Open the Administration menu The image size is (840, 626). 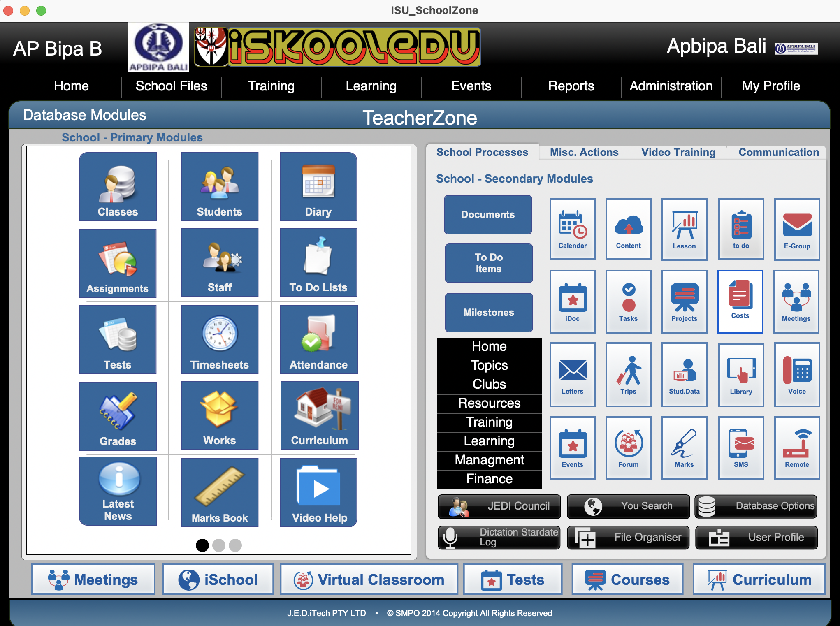pos(671,86)
